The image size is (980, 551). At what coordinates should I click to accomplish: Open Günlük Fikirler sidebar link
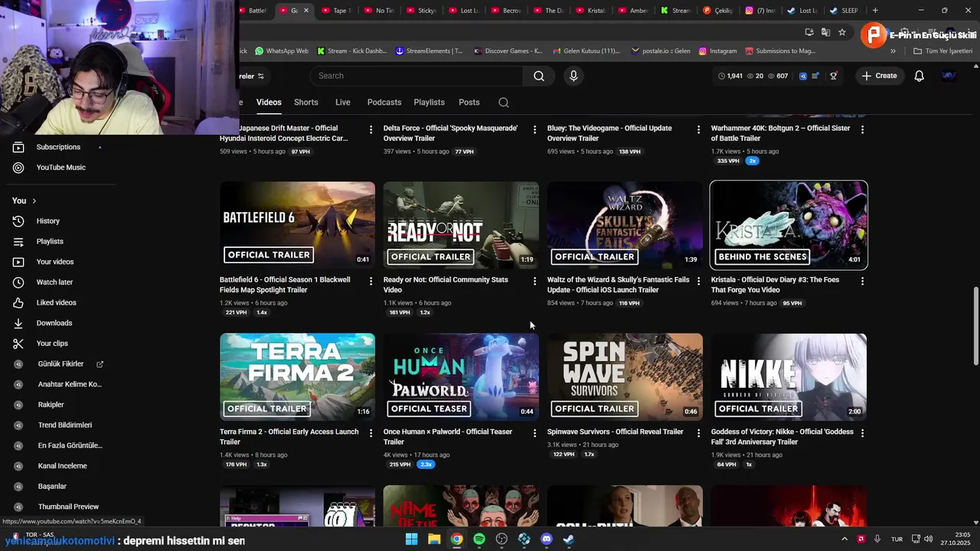(x=60, y=364)
